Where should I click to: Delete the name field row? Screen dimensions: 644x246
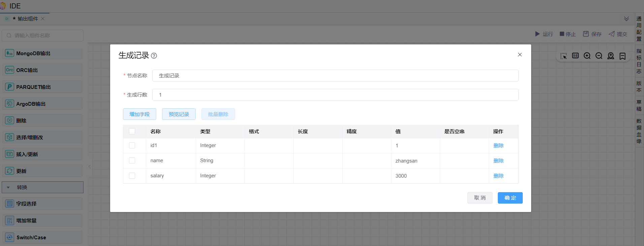coord(498,161)
